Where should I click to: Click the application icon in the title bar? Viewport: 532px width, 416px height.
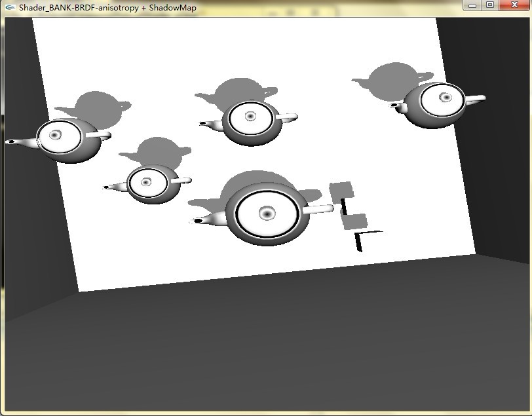[x=10, y=7]
